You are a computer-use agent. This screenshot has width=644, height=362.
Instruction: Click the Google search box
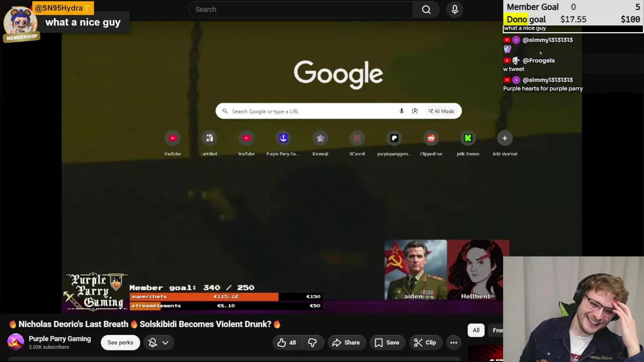coord(339,111)
